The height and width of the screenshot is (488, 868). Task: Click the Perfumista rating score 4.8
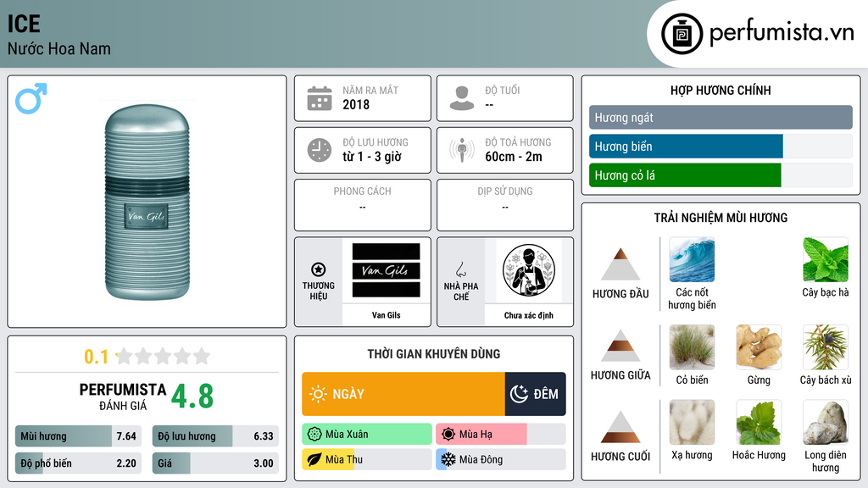pyautogui.click(x=192, y=396)
